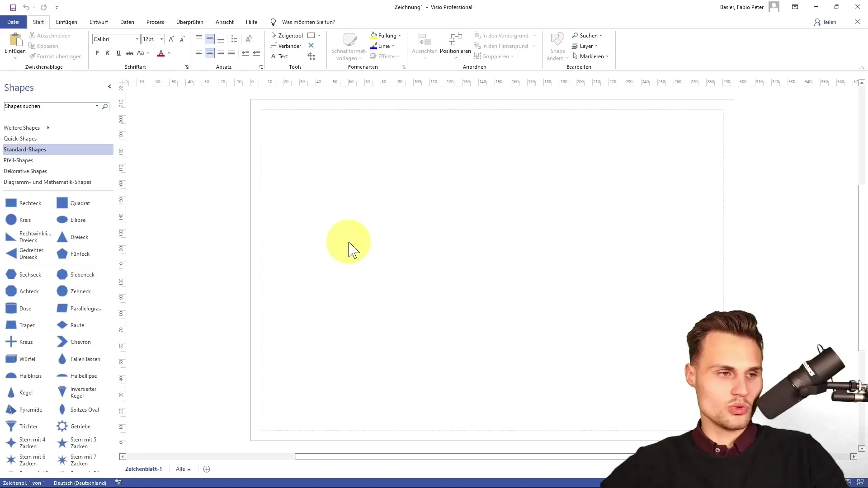Activate the Verbinder connector tool
The width and height of the screenshot is (868, 488).
286,46
